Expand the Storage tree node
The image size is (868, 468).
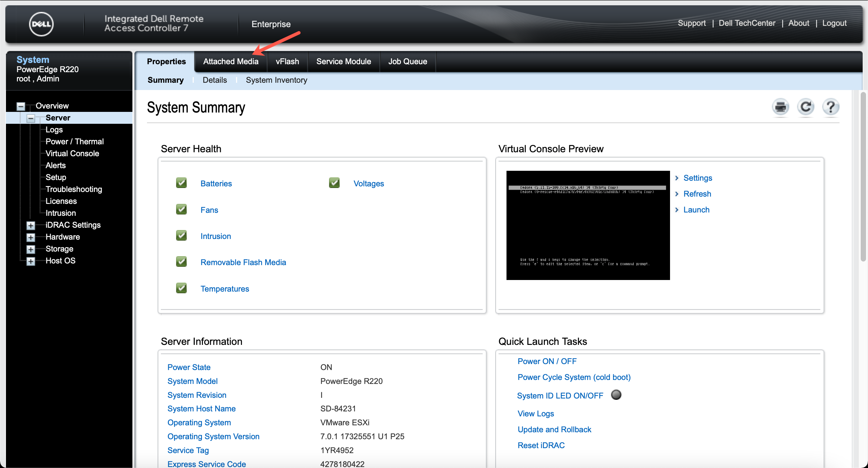[31, 249]
